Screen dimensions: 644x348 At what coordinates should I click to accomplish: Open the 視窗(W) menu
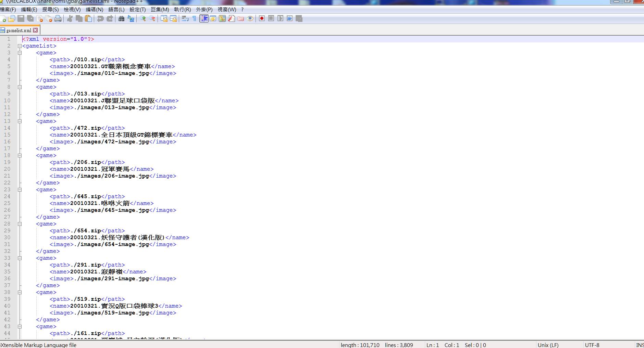point(227,10)
